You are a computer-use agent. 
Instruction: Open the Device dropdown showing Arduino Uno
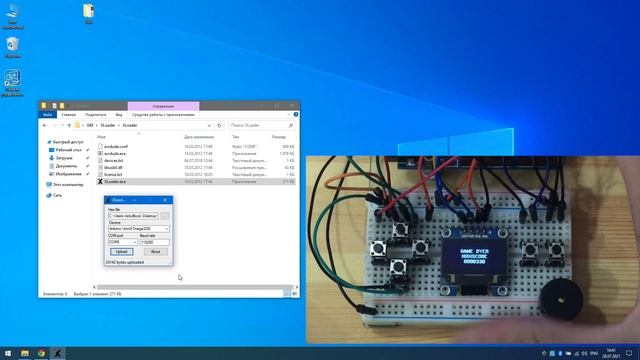[138, 229]
